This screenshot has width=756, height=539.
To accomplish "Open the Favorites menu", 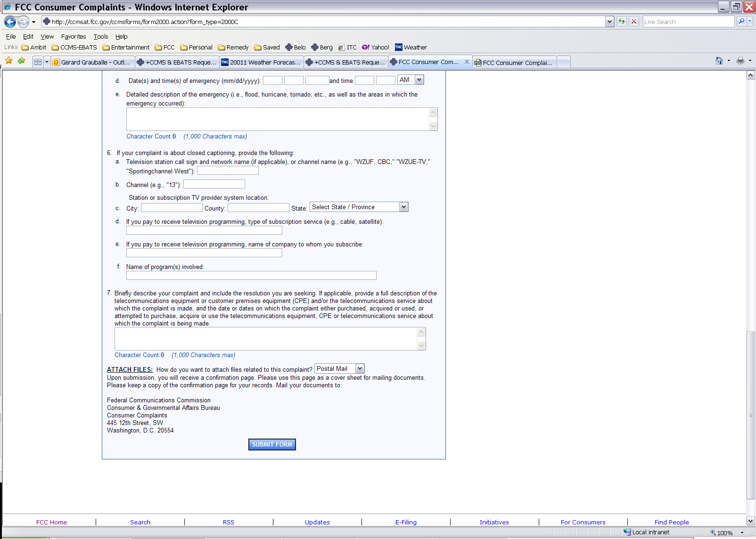I will pos(74,36).
